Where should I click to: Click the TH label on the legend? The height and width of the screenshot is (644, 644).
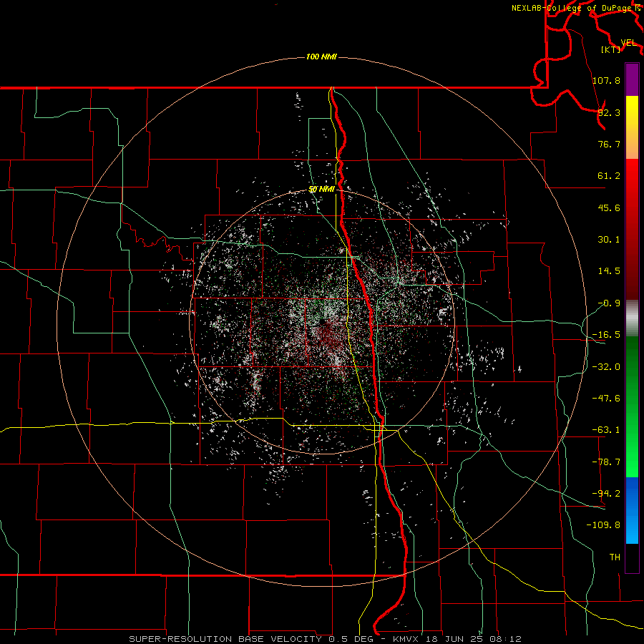(615, 557)
